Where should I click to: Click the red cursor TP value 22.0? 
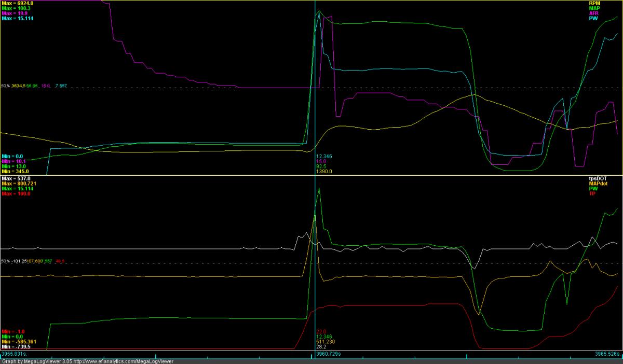click(321, 331)
